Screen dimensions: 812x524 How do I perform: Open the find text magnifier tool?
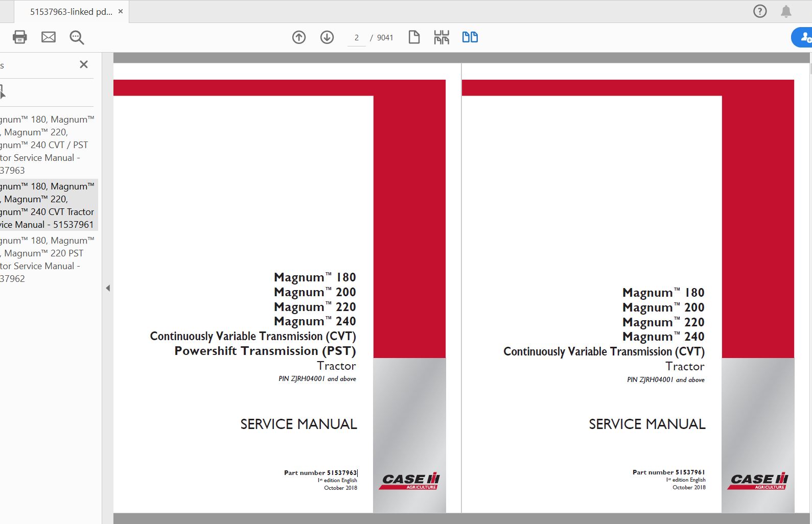click(77, 37)
